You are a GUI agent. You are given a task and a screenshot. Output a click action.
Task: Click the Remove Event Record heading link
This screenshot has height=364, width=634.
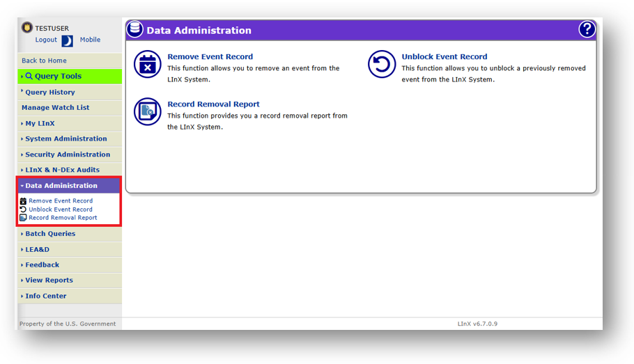point(210,57)
